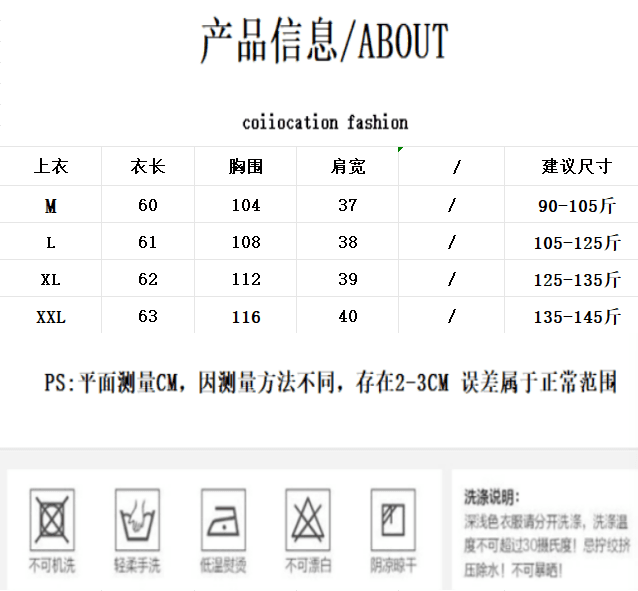Click the shoulder width value 38
638x591 pixels.
tap(348, 242)
